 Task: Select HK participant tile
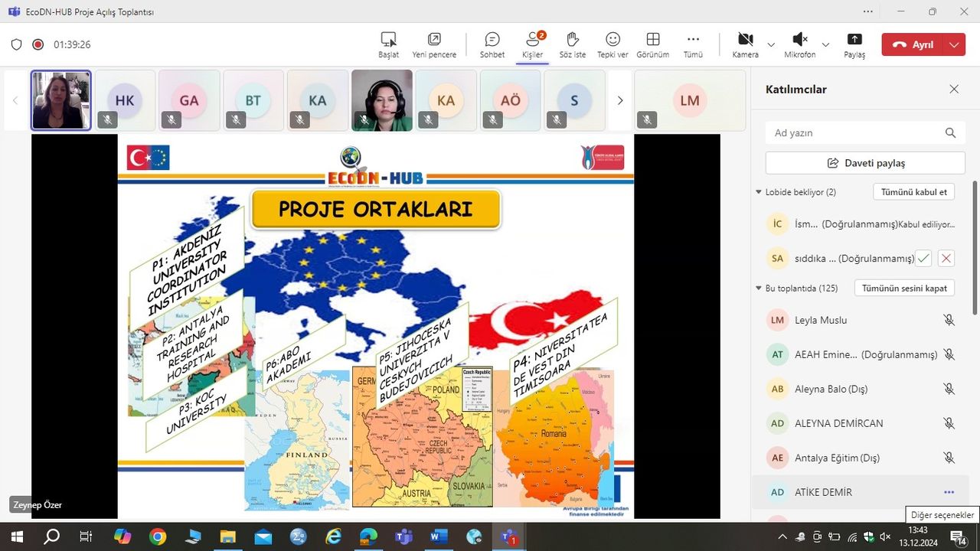[x=125, y=100]
